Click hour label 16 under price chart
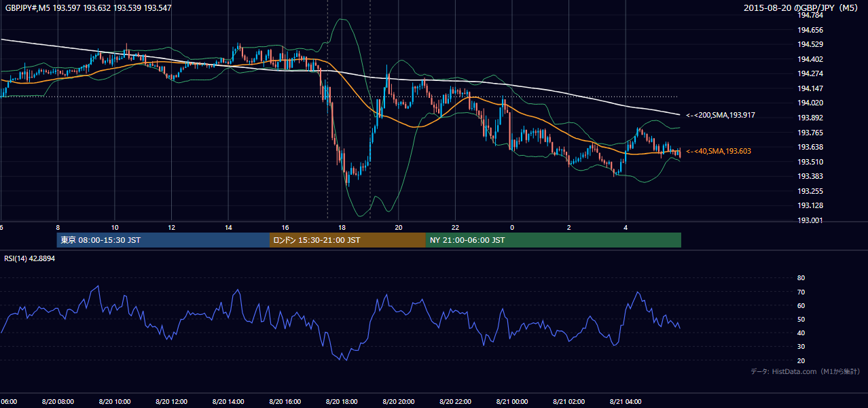The height and width of the screenshot is (408, 868). point(285,227)
